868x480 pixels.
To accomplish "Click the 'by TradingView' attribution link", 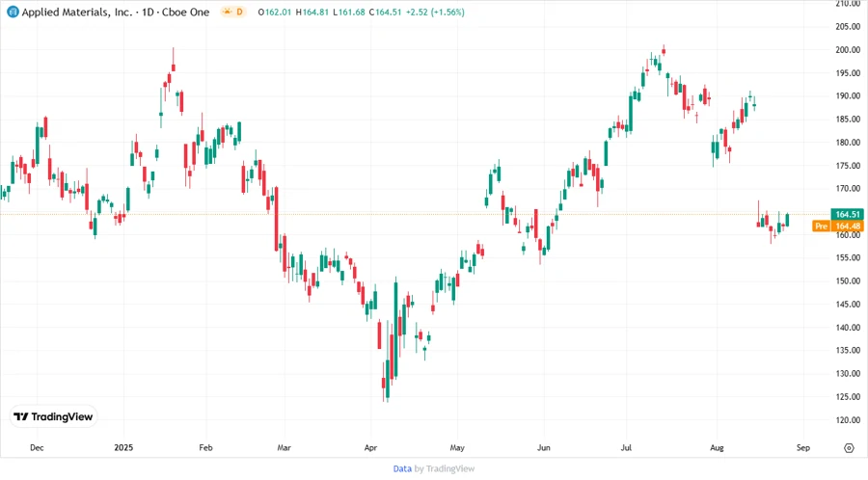I will [445, 469].
